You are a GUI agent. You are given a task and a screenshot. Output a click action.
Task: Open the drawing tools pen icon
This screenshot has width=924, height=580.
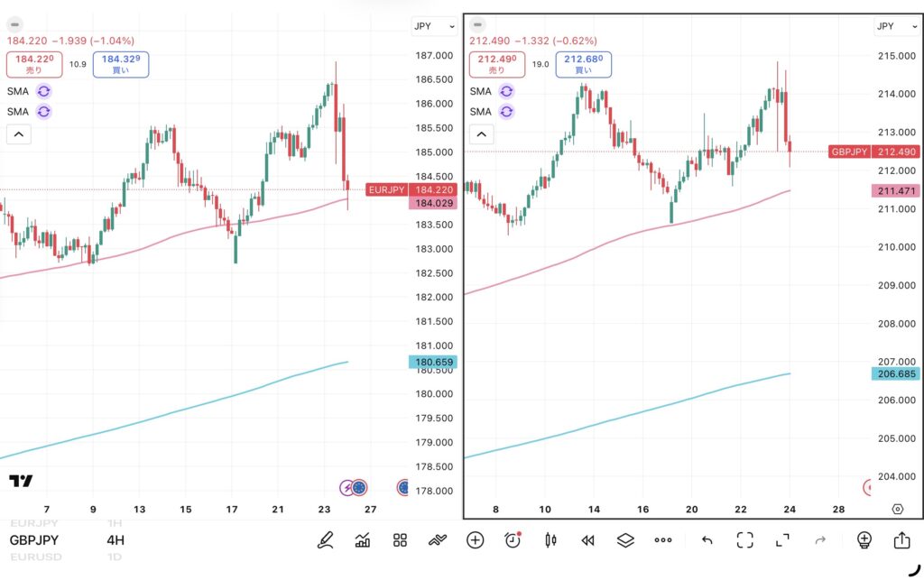(x=325, y=540)
